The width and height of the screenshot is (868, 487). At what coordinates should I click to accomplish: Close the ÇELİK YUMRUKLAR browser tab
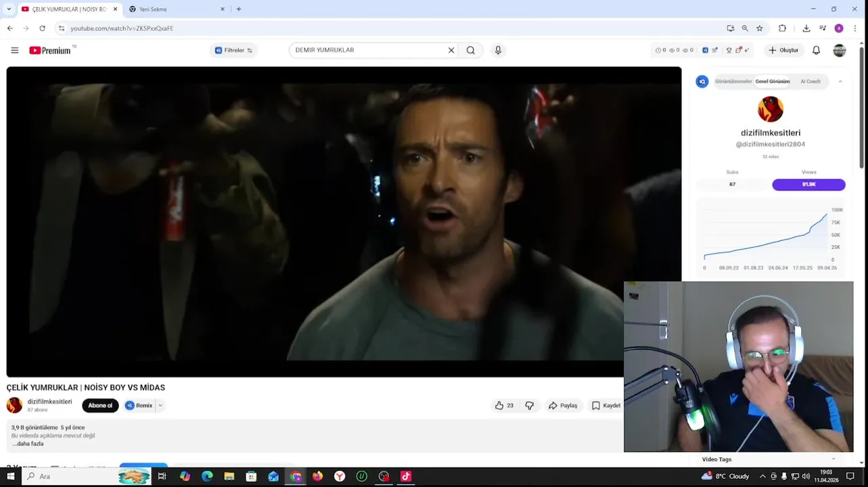115,9
